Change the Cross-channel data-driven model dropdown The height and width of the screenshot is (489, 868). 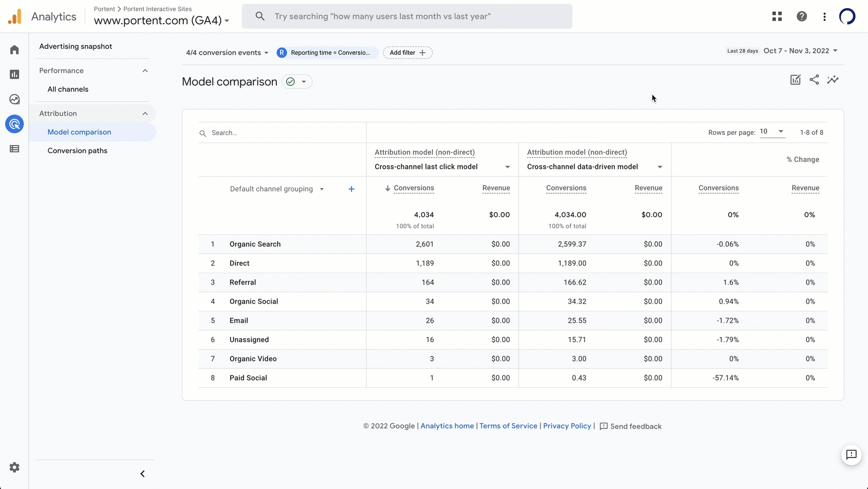pyautogui.click(x=595, y=167)
